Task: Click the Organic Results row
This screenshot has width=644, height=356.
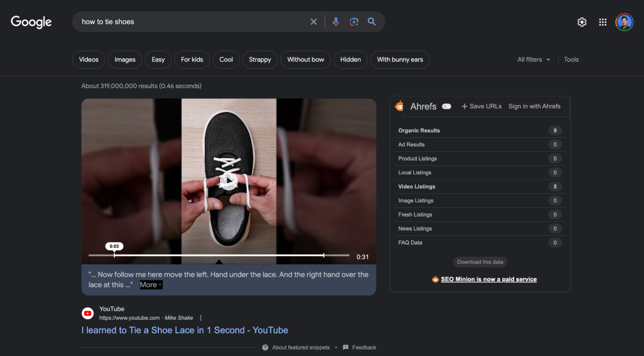Action: [480, 130]
